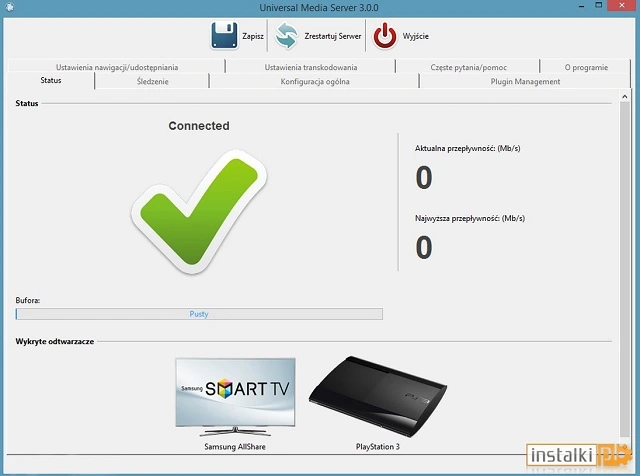
Task: Click the floppy disk Zapisz icon
Action: pos(223,35)
